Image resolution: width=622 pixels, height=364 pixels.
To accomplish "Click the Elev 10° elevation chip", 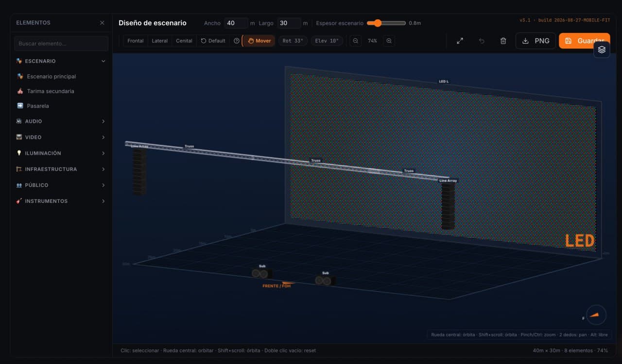I will pos(327,41).
